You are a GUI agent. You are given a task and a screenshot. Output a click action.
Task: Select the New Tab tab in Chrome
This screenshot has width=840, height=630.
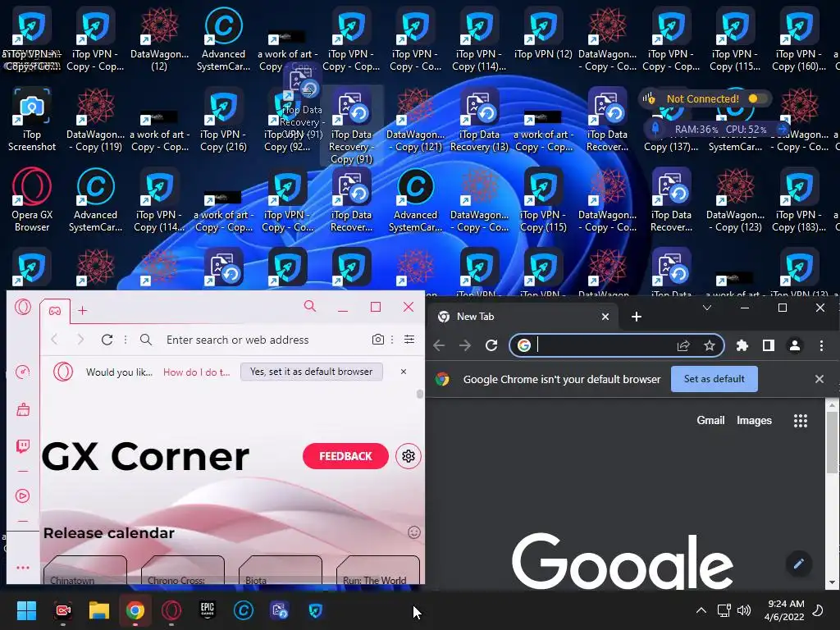click(x=524, y=317)
